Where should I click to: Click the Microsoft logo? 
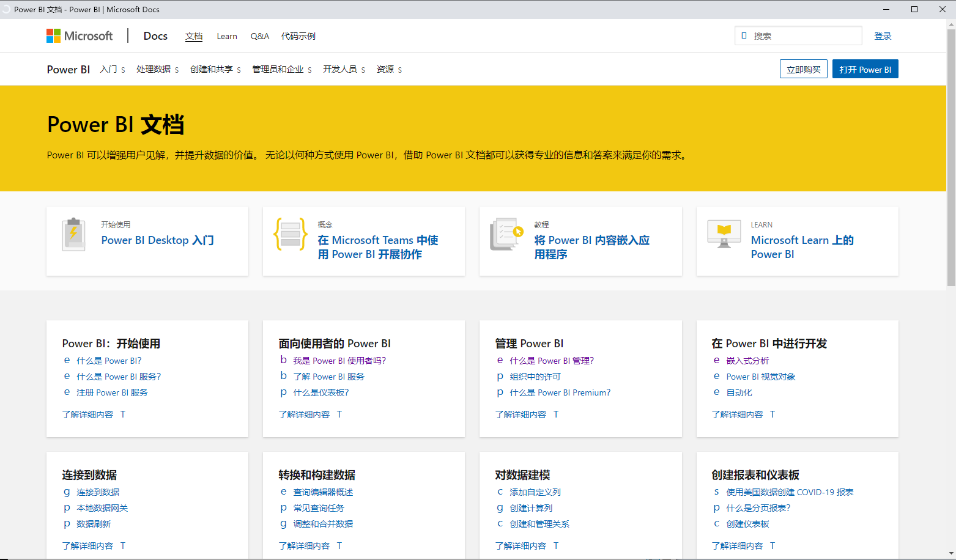(x=80, y=36)
